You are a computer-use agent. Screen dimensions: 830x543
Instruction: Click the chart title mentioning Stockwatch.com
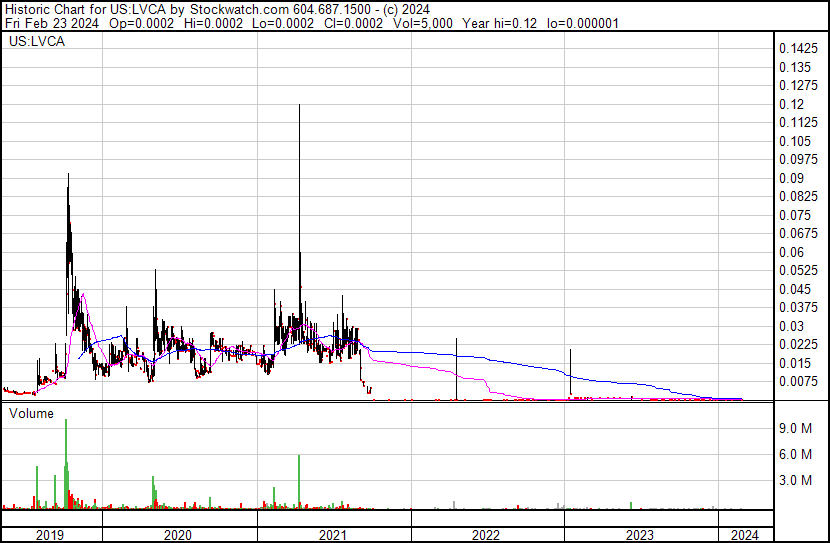(x=217, y=10)
